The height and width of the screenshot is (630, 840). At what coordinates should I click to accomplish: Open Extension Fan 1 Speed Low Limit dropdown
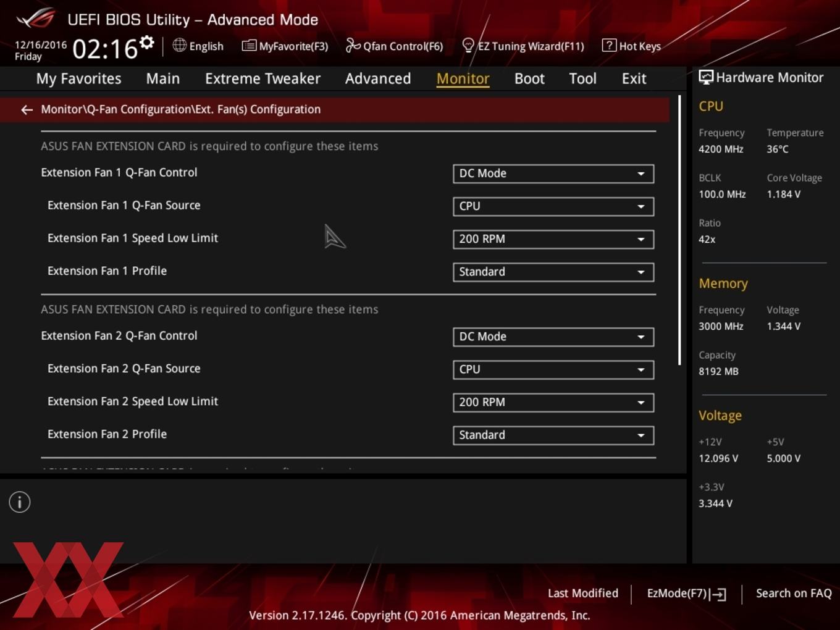coord(553,239)
